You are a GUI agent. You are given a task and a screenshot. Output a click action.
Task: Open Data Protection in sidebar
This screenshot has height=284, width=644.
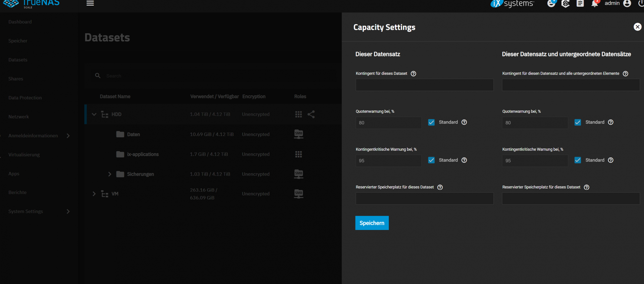pyautogui.click(x=25, y=98)
